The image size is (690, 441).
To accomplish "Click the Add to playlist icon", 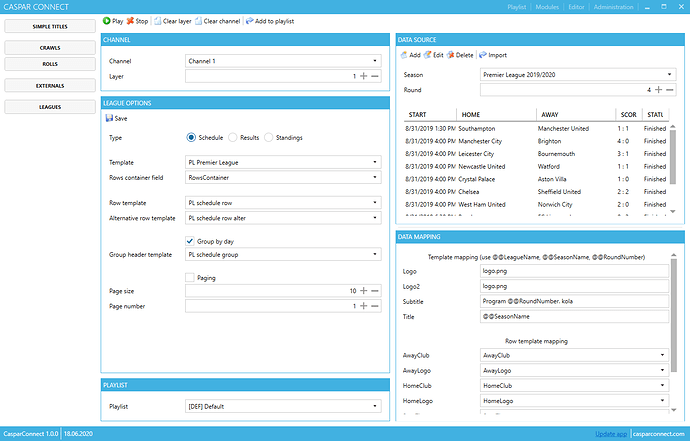I will (x=250, y=21).
